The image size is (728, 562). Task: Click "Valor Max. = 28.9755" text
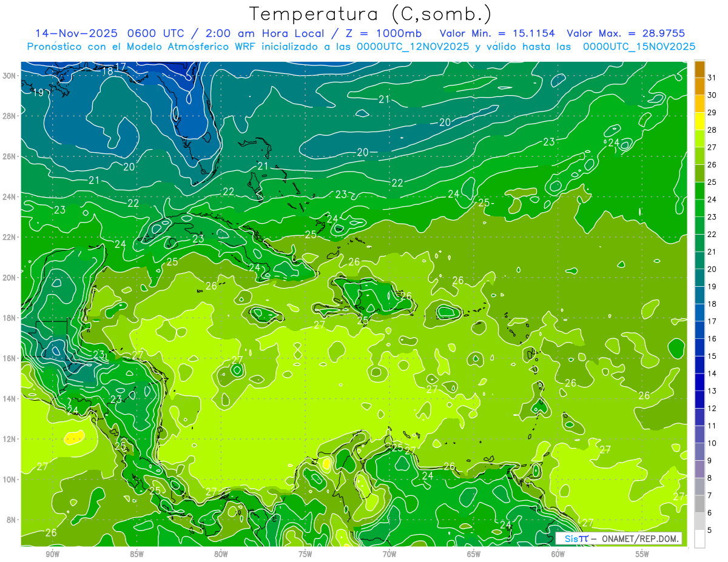click(626, 33)
